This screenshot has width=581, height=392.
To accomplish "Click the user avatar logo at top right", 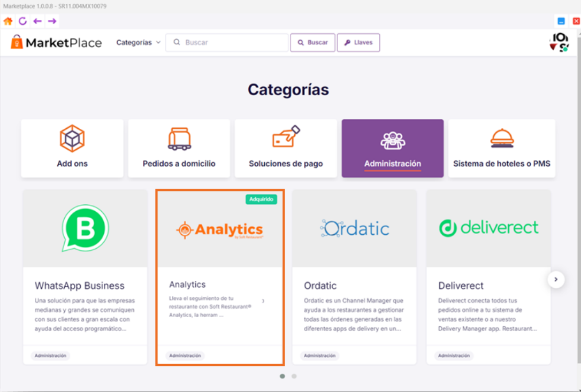I will [x=559, y=42].
